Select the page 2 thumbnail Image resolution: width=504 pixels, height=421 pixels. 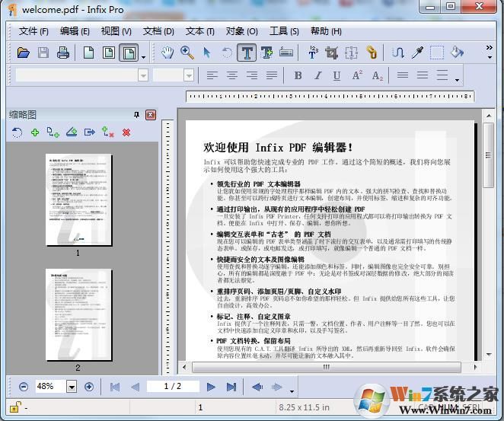[77, 314]
